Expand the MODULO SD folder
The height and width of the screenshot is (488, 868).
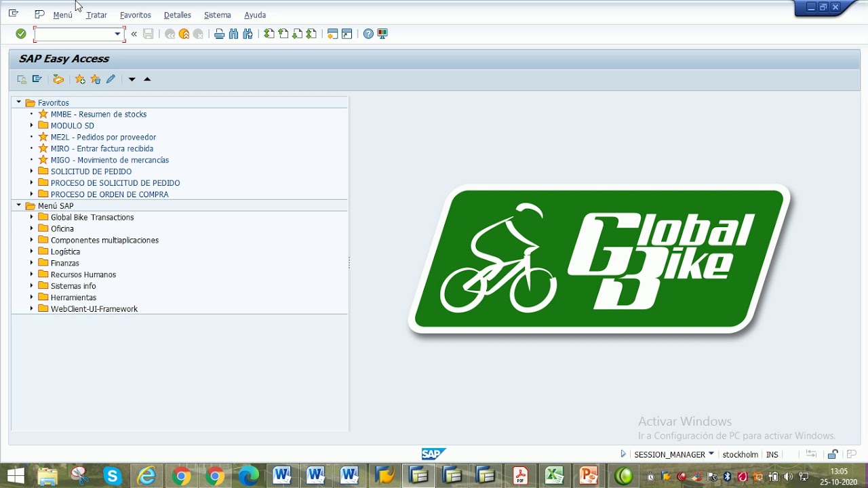[x=31, y=125]
